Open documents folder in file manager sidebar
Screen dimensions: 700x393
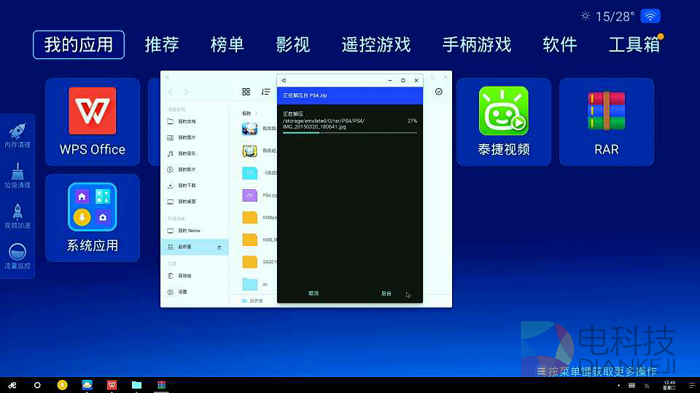point(195,121)
